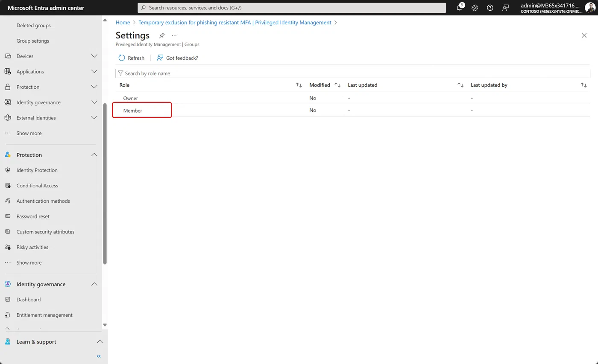Click sidebar scrollbar down arrow

coord(105,325)
